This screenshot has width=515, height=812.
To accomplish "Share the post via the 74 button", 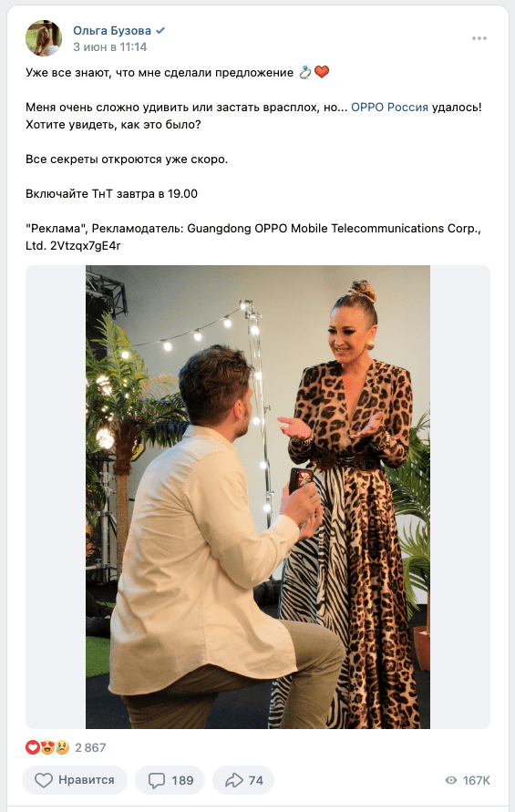I will coord(243,780).
